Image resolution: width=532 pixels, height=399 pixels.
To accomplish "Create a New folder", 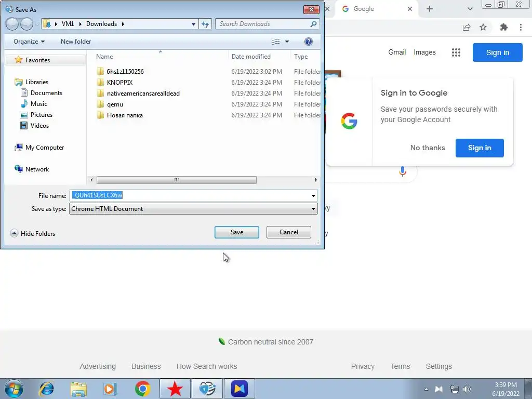I will pyautogui.click(x=76, y=42).
